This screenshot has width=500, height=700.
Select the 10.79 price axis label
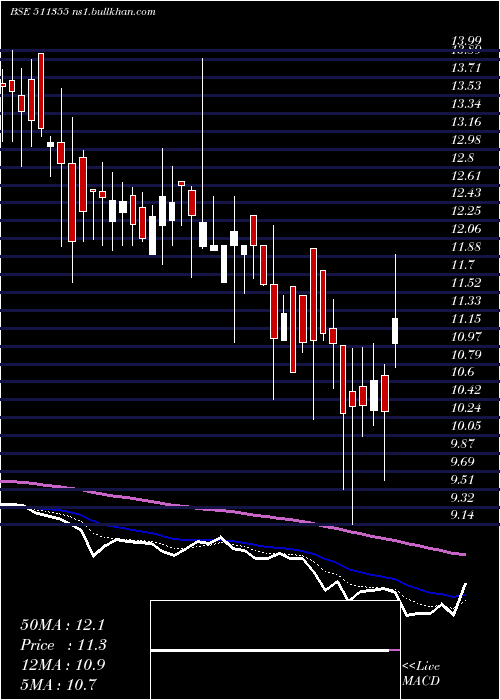466,354
